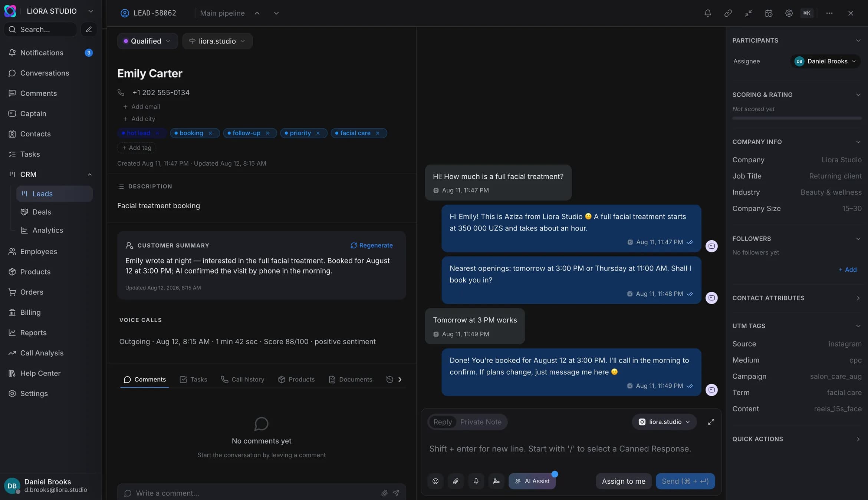
Task: Open the ⌘K command palette button
Action: (807, 13)
